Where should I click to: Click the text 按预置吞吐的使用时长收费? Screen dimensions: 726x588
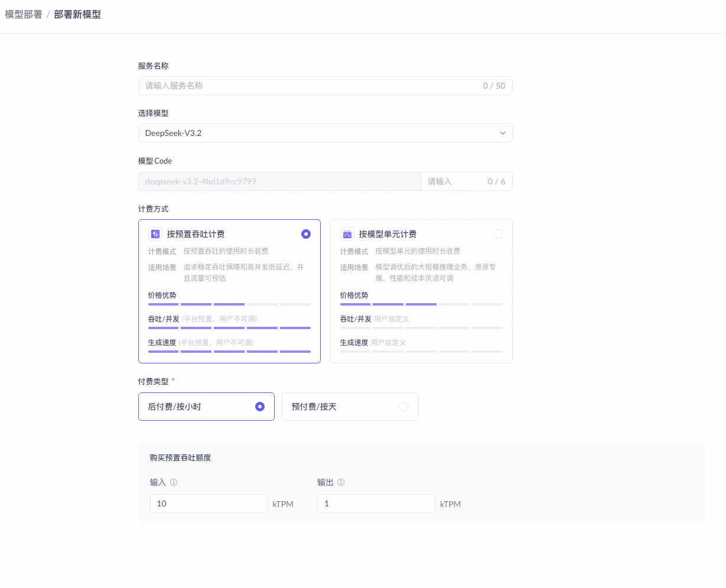[x=226, y=251]
